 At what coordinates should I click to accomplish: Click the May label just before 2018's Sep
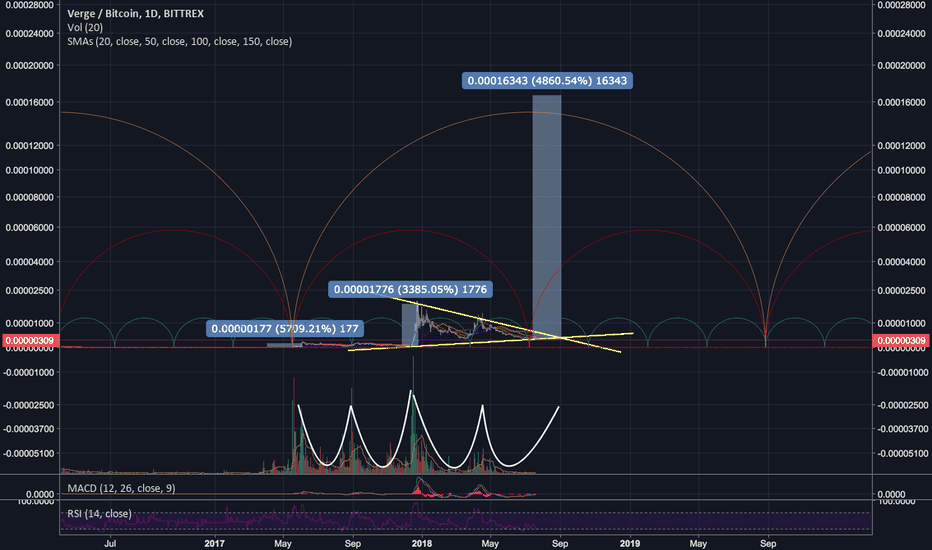tap(490, 543)
